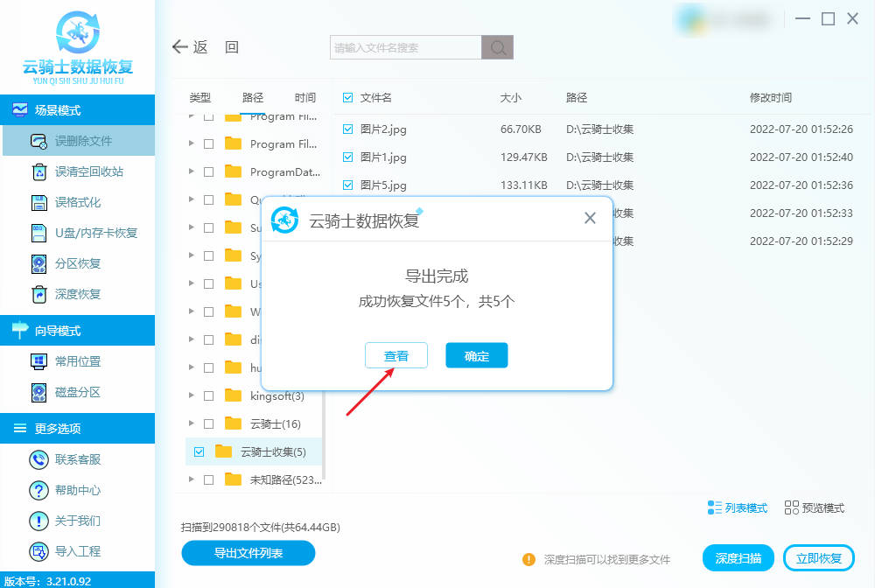Click the 云骑士收集(5) folder icon
Image resolution: width=875 pixels, height=588 pixels.
[223, 451]
